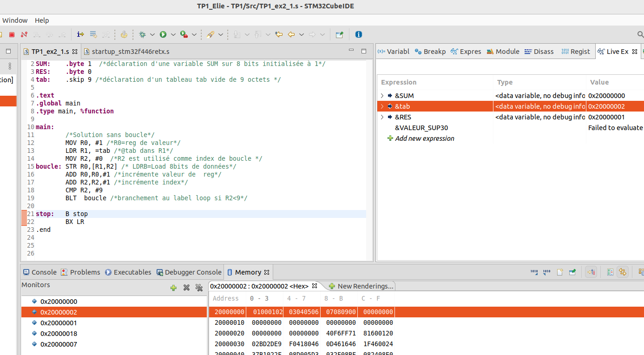Open the Debug configurations dropdown arrow

pyautogui.click(x=152, y=34)
